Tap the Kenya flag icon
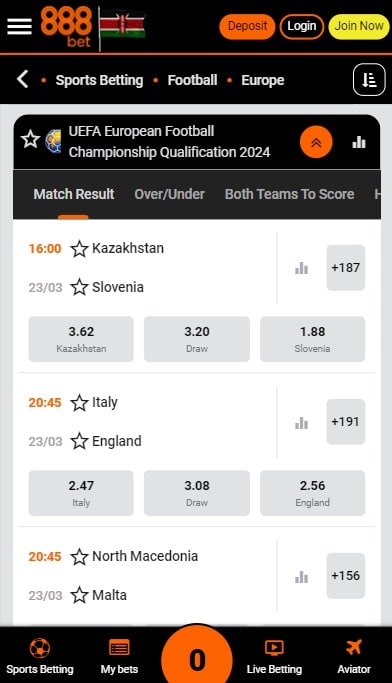 click(x=122, y=26)
